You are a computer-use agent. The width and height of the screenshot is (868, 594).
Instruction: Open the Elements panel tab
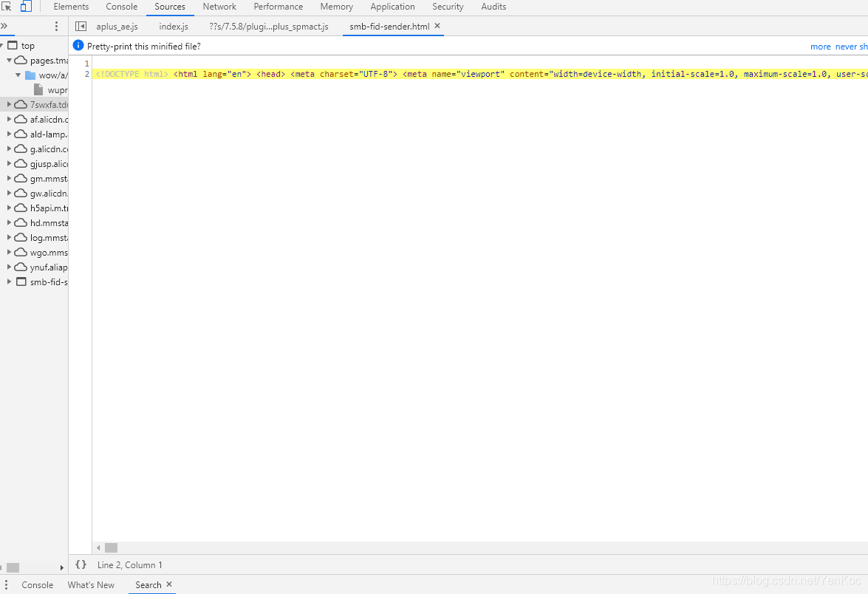click(71, 7)
